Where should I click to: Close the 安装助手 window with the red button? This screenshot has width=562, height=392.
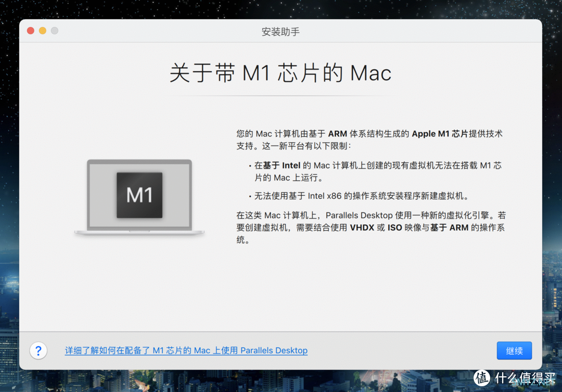31,31
